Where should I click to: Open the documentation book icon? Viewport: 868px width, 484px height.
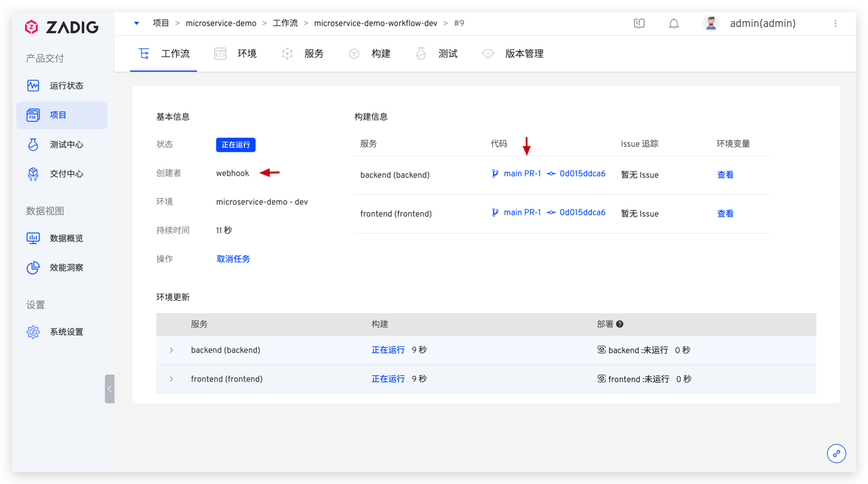click(x=639, y=23)
